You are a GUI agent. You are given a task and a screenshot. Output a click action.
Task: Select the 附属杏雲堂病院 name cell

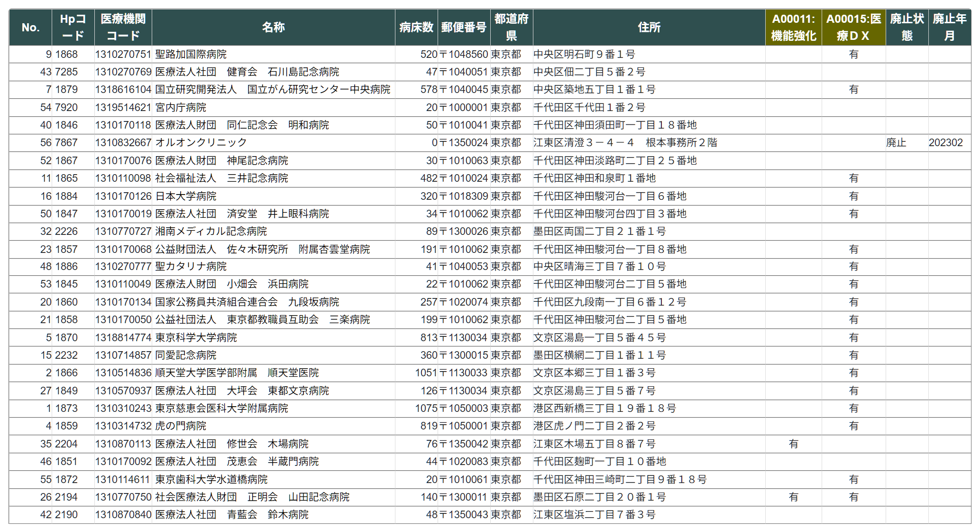[274, 250]
